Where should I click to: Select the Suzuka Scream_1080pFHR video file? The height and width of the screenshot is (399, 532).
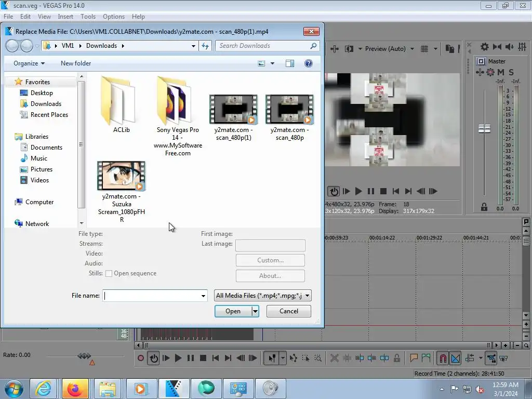click(x=122, y=192)
